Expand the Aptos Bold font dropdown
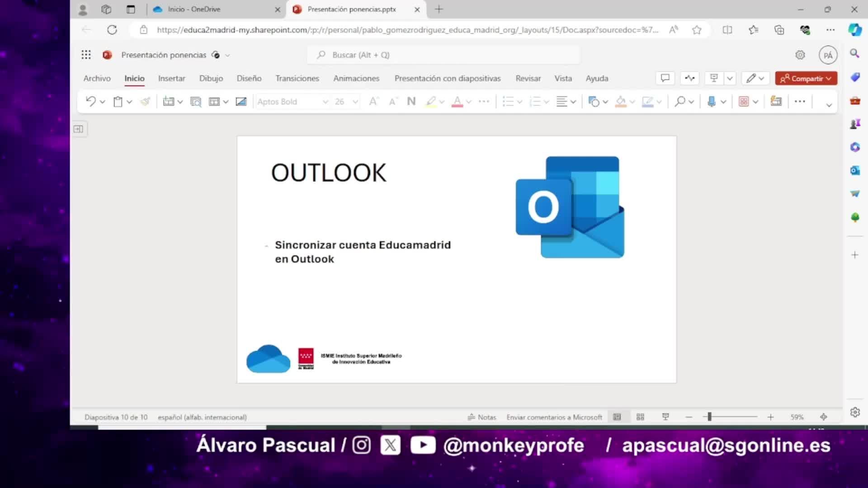 pos(325,102)
